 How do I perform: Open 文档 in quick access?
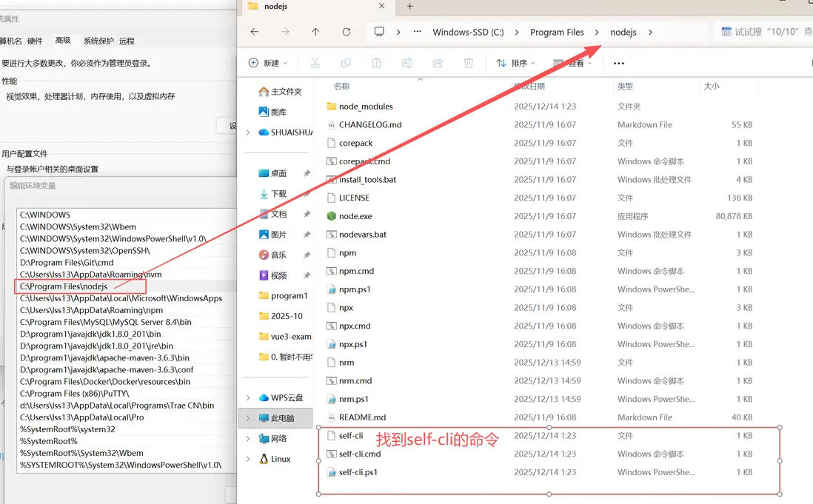(x=272, y=214)
